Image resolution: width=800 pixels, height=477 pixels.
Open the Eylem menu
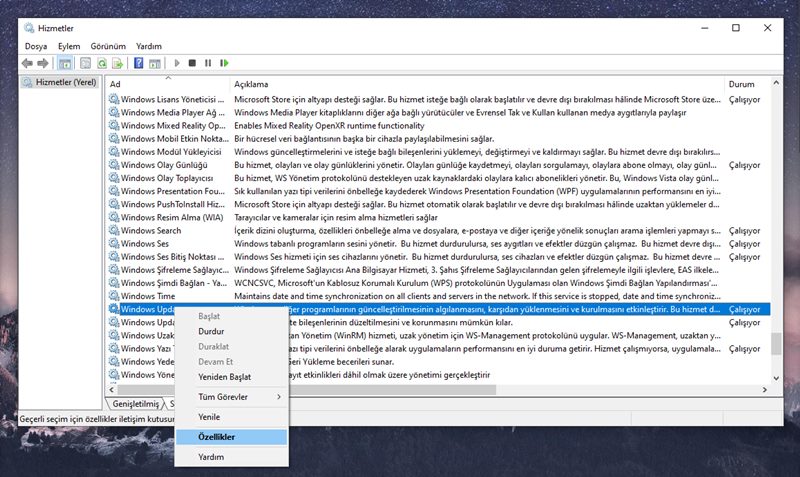click(x=69, y=46)
